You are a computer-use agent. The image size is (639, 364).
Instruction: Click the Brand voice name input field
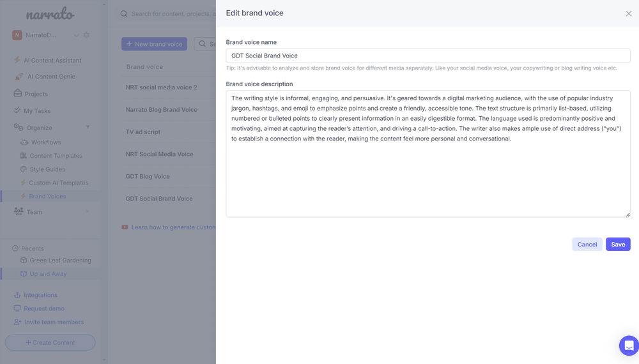(428, 56)
